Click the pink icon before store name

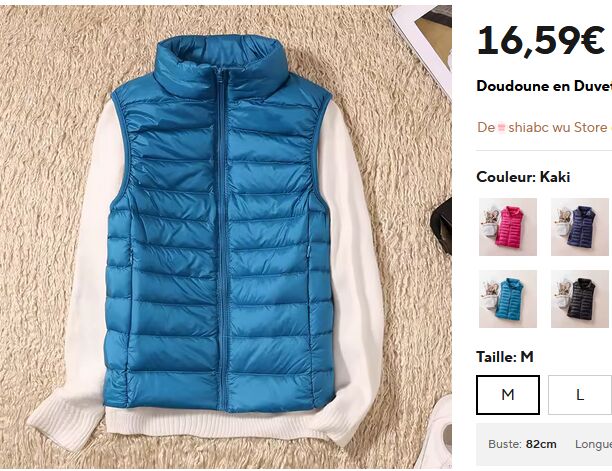tap(502, 127)
